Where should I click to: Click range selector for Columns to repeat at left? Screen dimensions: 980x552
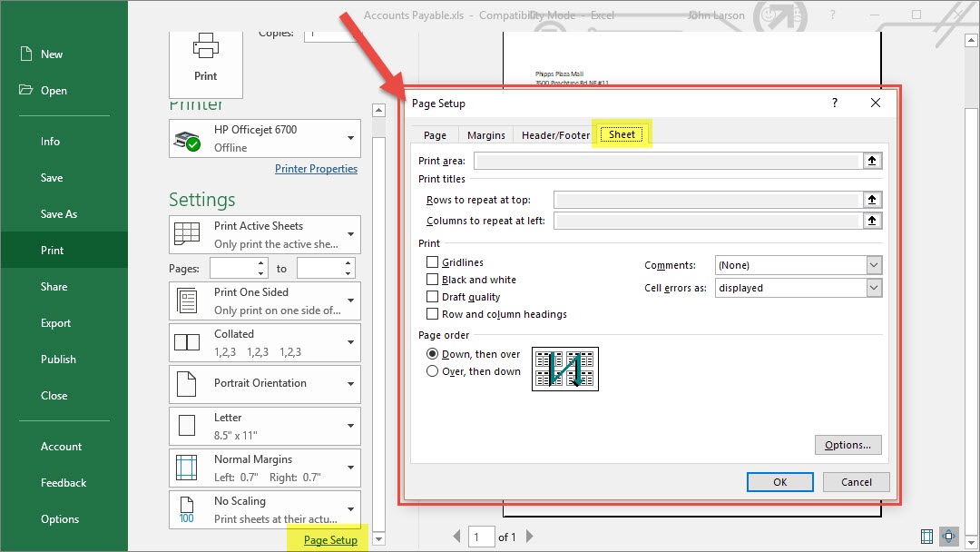(871, 221)
